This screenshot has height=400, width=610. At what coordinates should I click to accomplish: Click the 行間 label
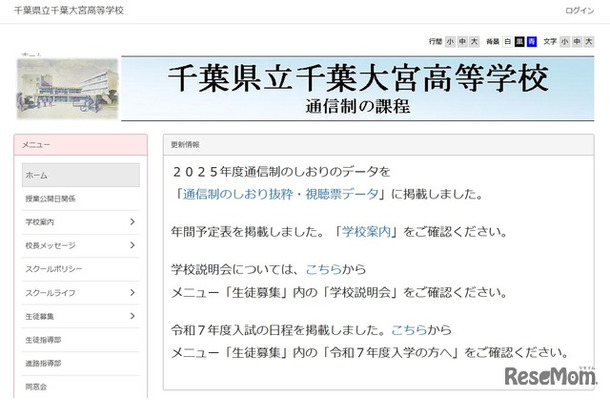click(436, 42)
